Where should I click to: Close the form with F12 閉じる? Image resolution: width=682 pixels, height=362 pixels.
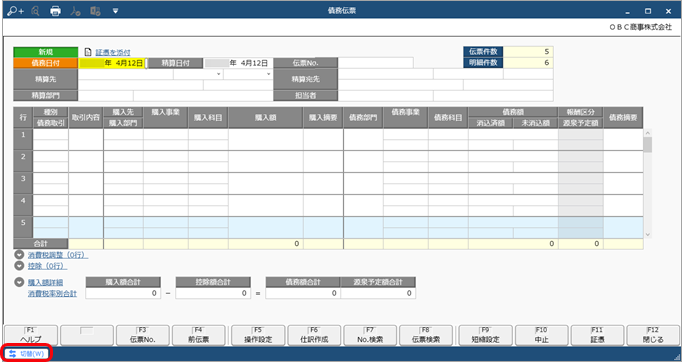(x=653, y=335)
